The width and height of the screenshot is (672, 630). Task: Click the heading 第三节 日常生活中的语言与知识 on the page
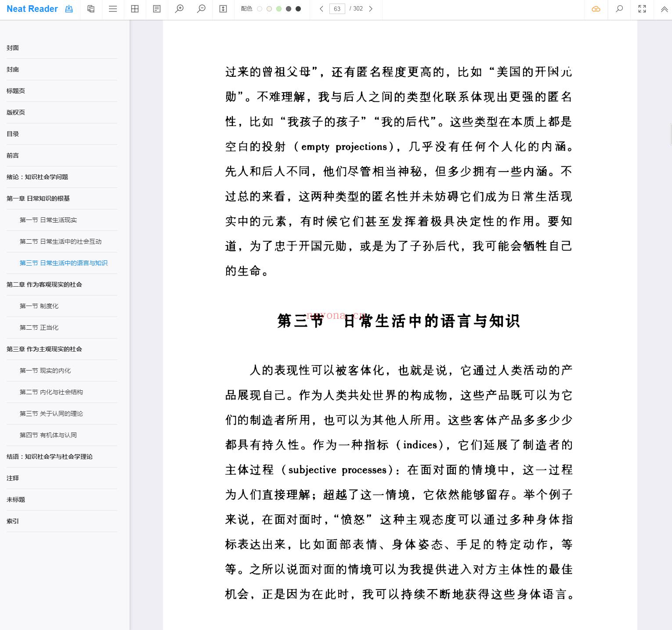click(x=399, y=321)
